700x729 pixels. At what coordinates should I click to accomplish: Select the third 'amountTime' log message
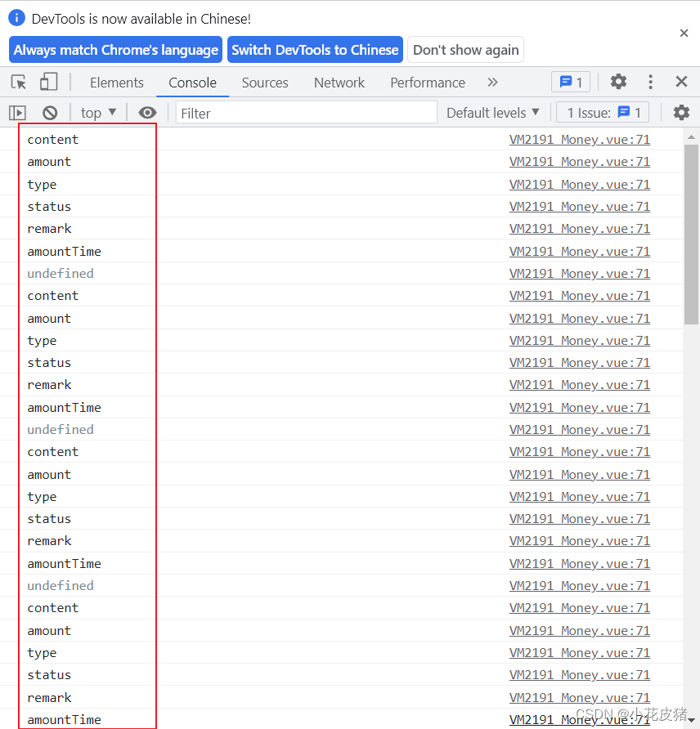pos(64,563)
